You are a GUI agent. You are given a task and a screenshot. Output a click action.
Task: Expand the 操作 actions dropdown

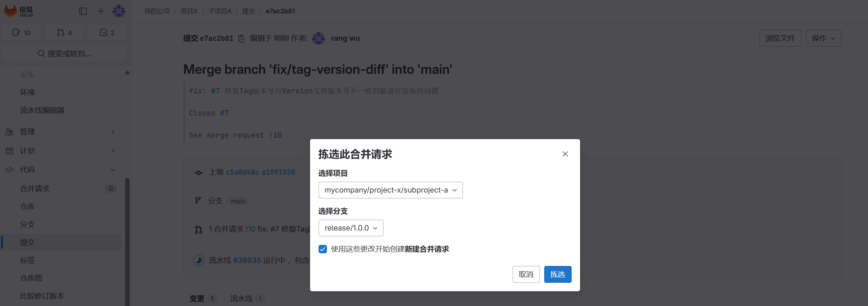coord(823,38)
